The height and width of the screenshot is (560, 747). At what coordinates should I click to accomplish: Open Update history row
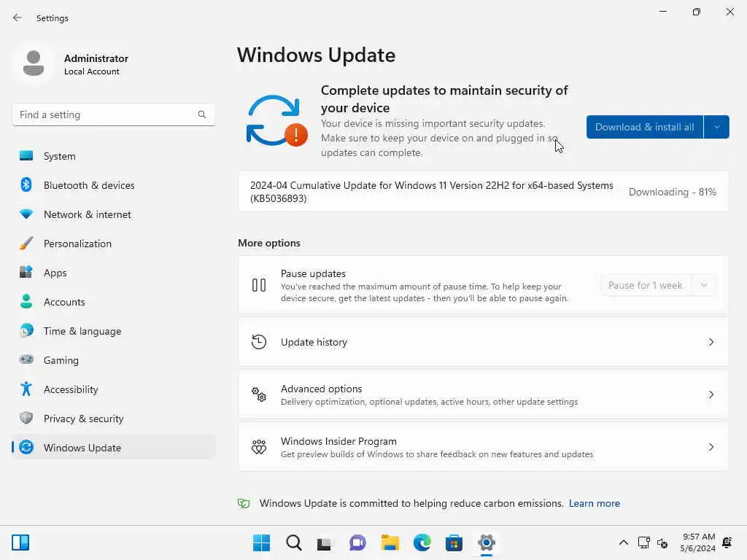[x=483, y=342]
